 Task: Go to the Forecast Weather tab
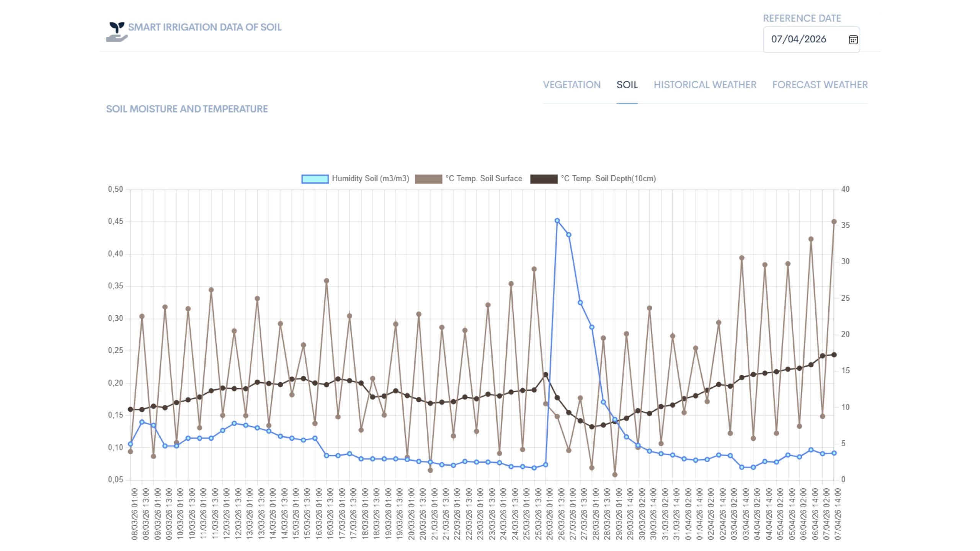pyautogui.click(x=820, y=85)
